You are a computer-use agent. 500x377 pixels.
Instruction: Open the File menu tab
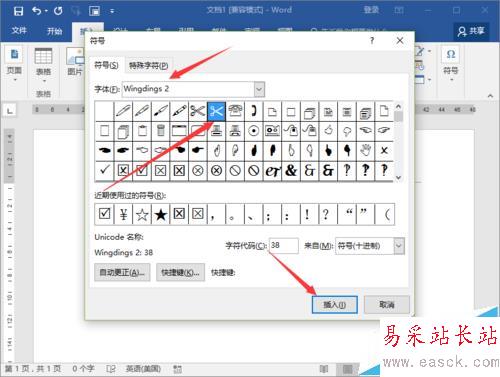point(19,31)
